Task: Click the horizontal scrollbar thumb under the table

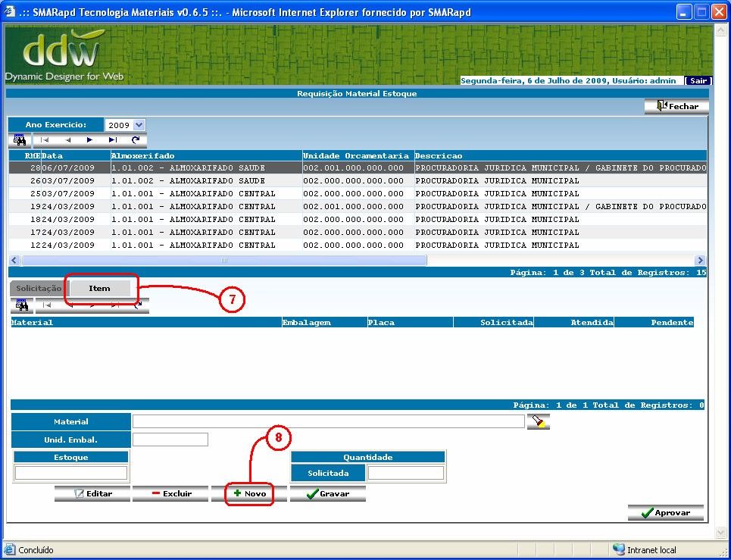Action: (224, 260)
